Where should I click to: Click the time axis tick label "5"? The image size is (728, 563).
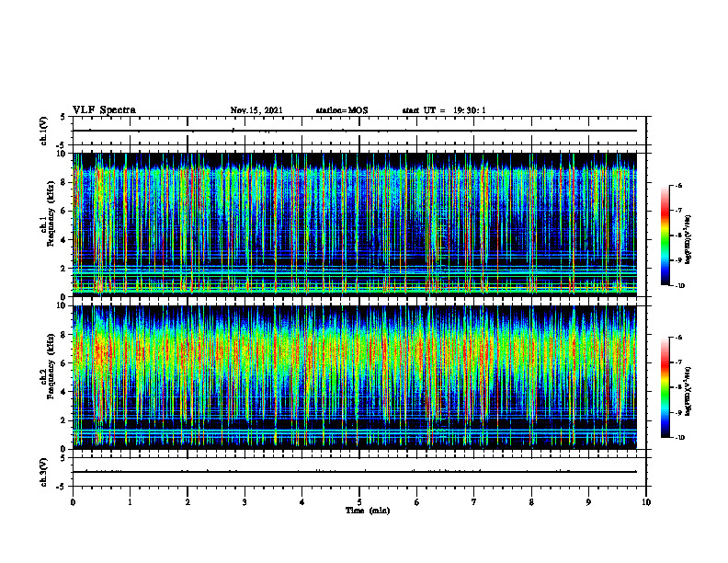pyautogui.click(x=359, y=502)
